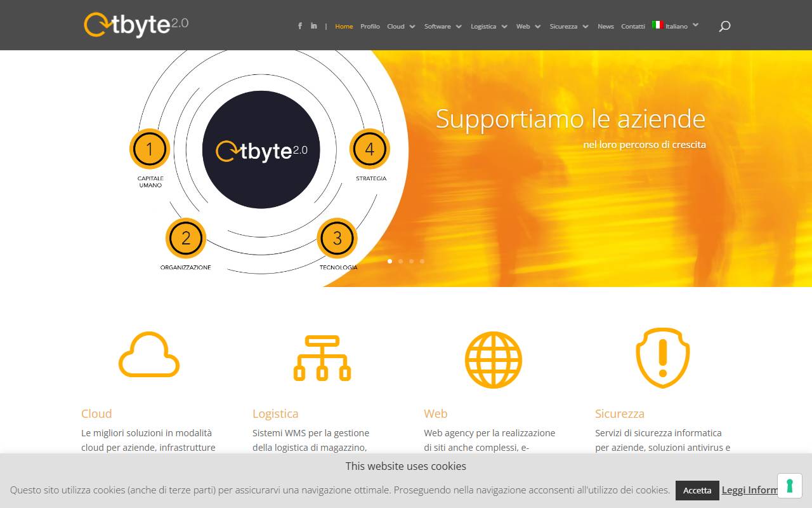Click the Cloud service icon
Screen dimensions: 812x508
pyautogui.click(x=149, y=354)
